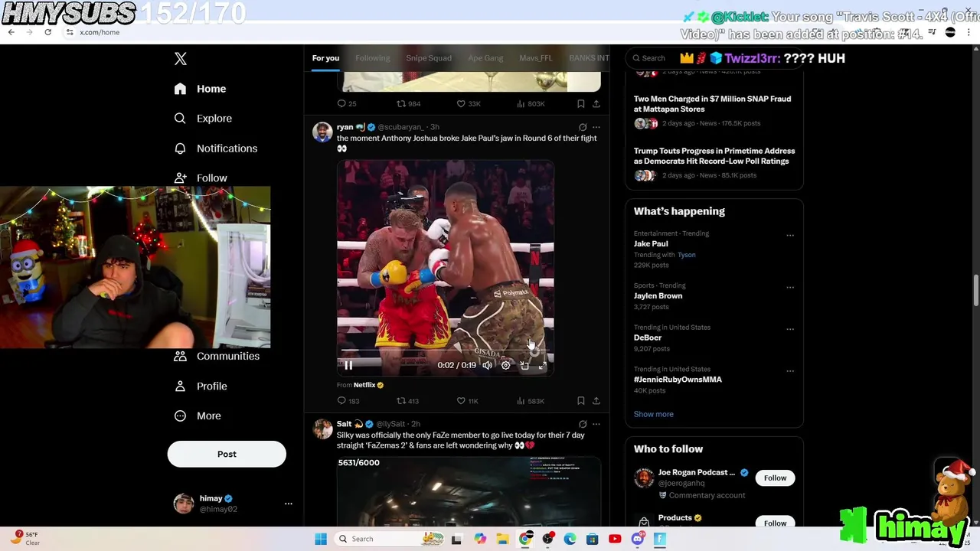Share ryan's Anthony Joshua post

point(596,401)
